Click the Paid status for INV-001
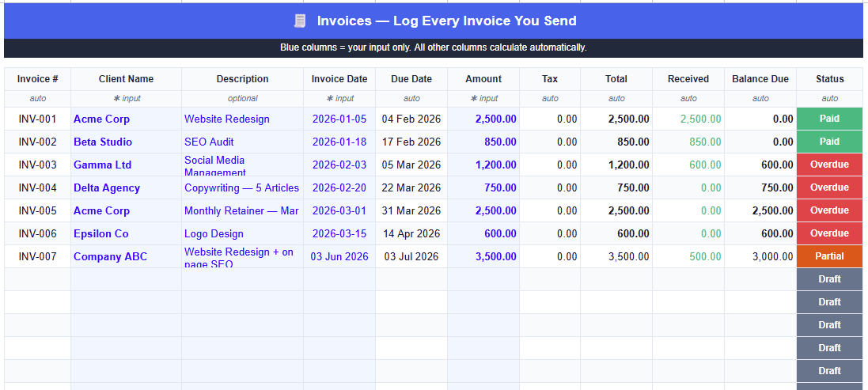The width and height of the screenshot is (868, 390). [830, 119]
